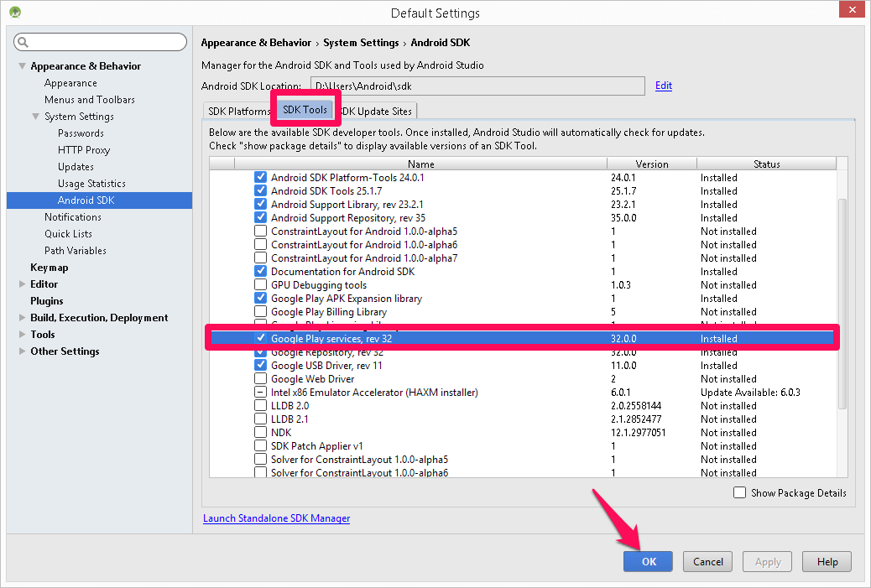Check Google Play Billing Library
Image resolution: width=871 pixels, height=588 pixels.
[x=260, y=311]
